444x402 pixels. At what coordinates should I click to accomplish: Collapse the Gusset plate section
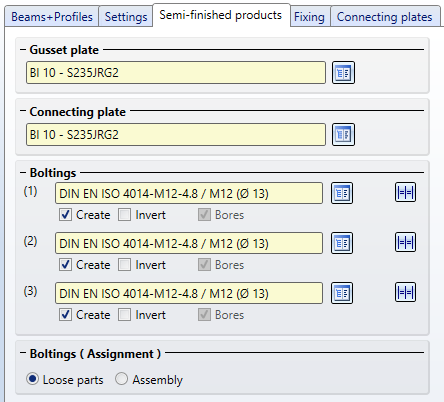[23, 50]
